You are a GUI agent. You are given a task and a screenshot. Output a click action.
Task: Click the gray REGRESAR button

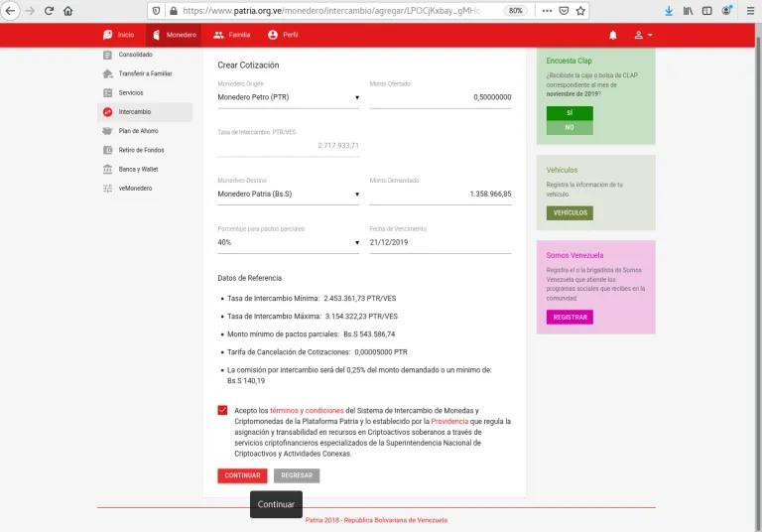297,475
